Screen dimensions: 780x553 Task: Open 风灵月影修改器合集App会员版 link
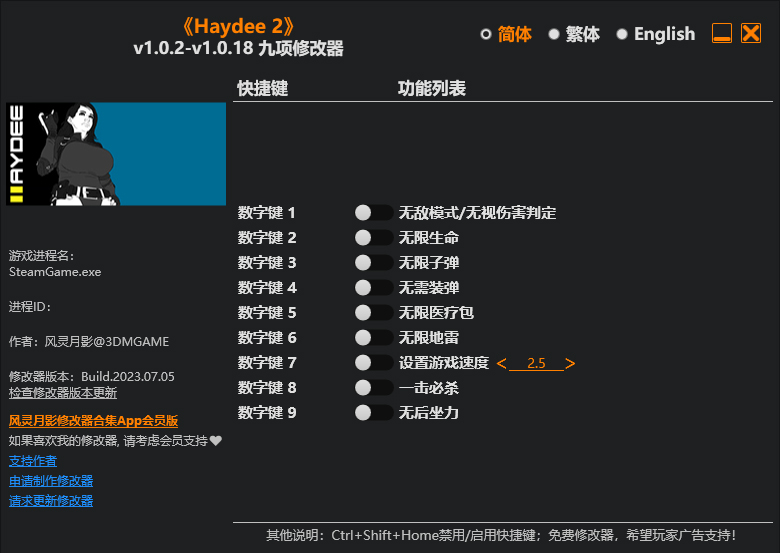[94, 421]
